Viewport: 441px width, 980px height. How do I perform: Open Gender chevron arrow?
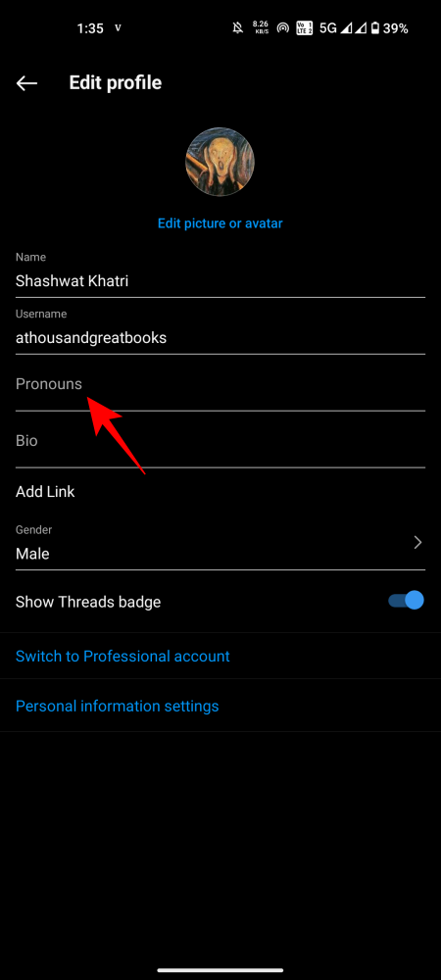(417, 543)
